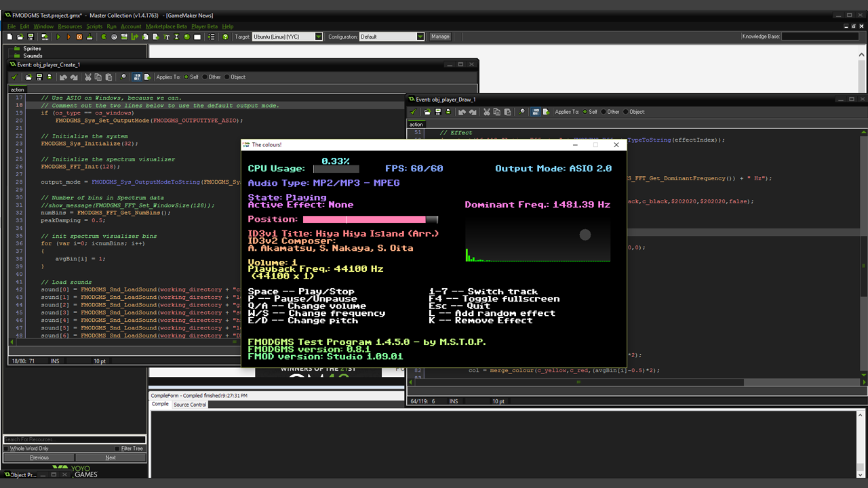Click the open file icon in obj_player_Create_1 toolbar

[29, 77]
